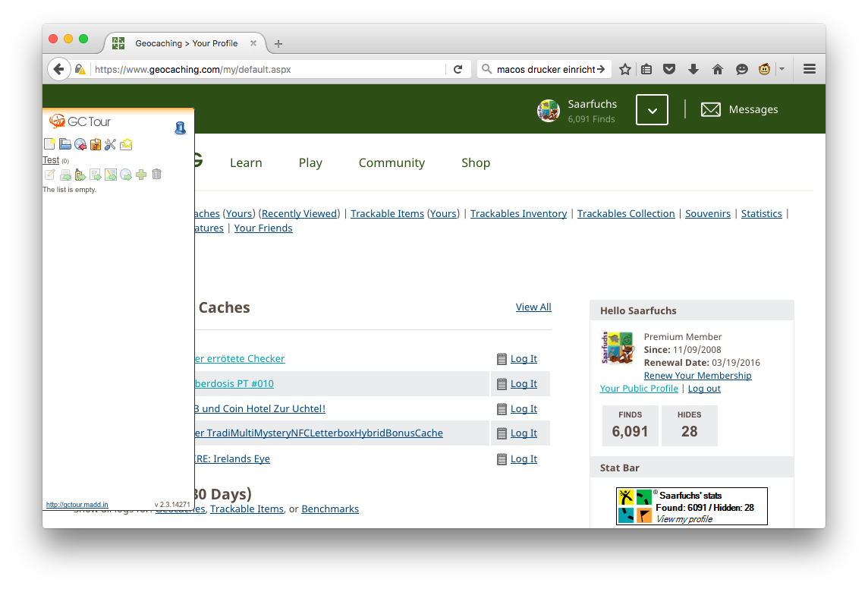Bookmark this page with the star icon
Viewport: 868px width, 589px height.
click(x=625, y=69)
